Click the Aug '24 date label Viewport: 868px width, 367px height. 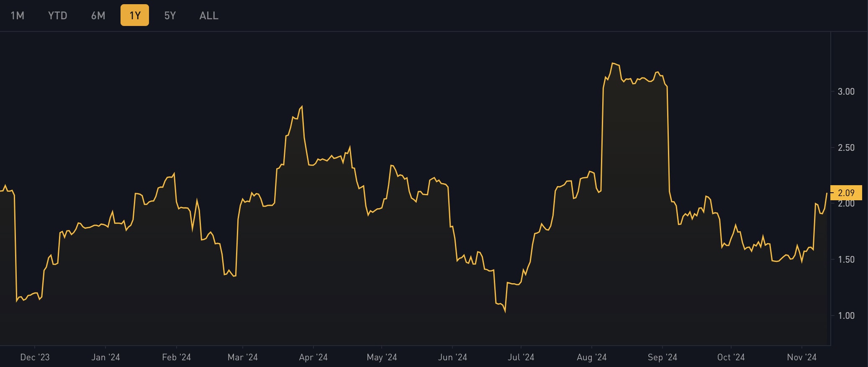point(591,357)
